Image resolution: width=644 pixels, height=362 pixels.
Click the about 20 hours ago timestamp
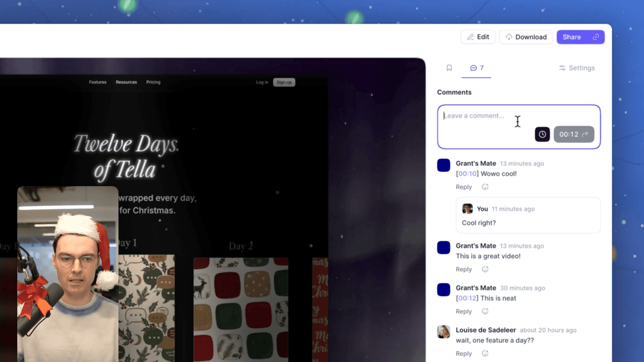coord(548,330)
